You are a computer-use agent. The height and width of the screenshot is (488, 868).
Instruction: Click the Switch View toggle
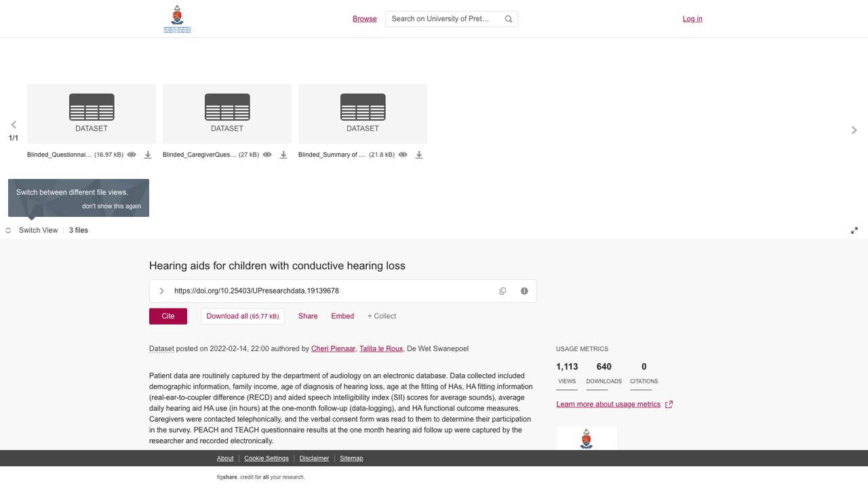[32, 230]
